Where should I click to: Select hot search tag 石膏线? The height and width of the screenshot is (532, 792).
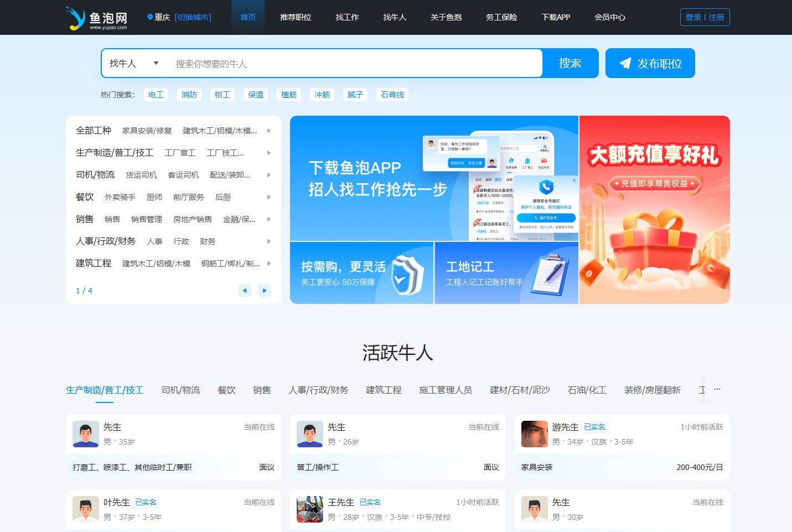392,95
